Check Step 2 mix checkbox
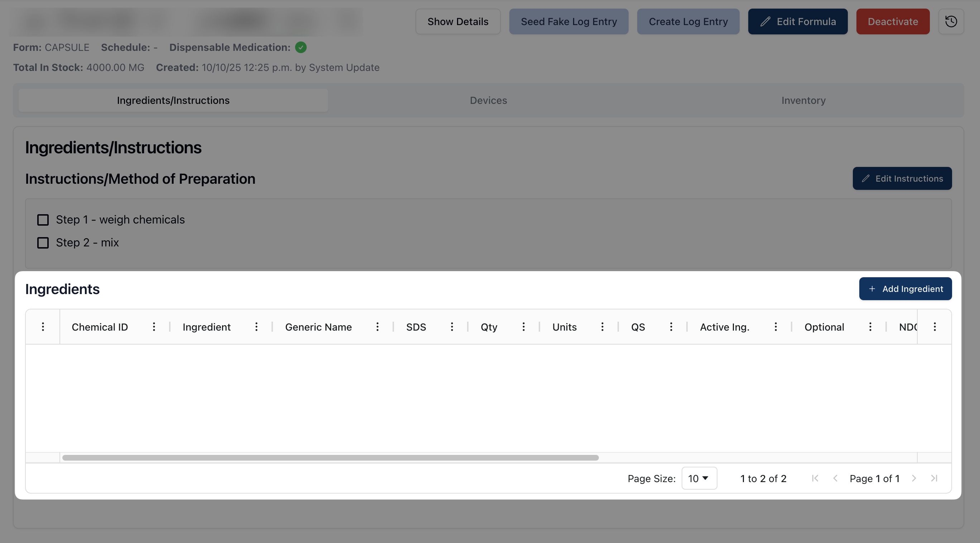 coord(43,243)
